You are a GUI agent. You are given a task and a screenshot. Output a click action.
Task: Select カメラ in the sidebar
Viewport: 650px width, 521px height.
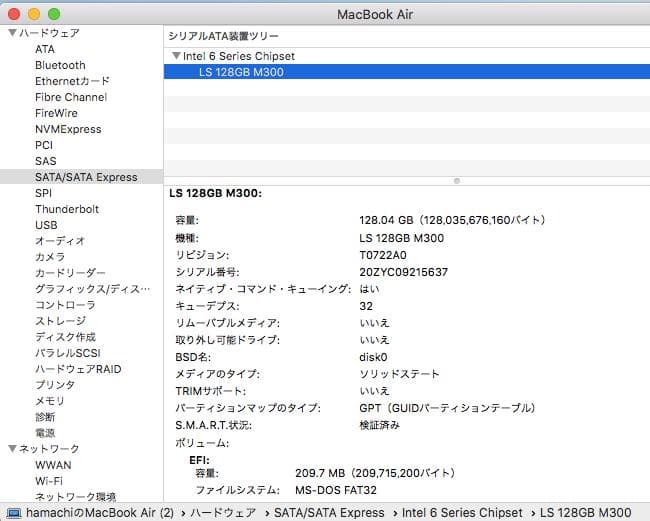[x=50, y=257]
